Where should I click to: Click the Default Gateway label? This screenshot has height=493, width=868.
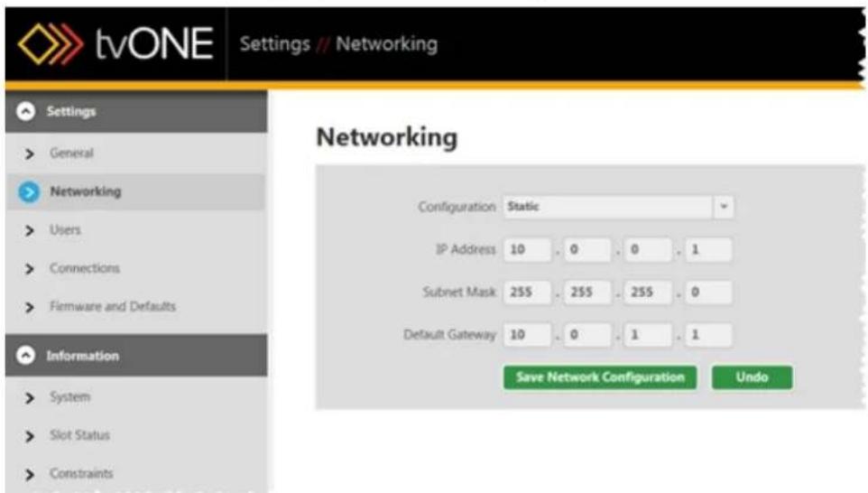click(449, 335)
